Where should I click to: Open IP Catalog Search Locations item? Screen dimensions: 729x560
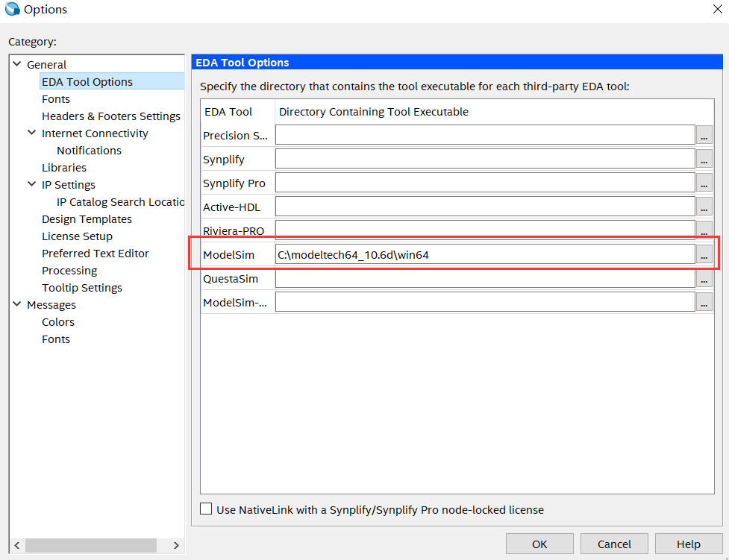coord(120,202)
